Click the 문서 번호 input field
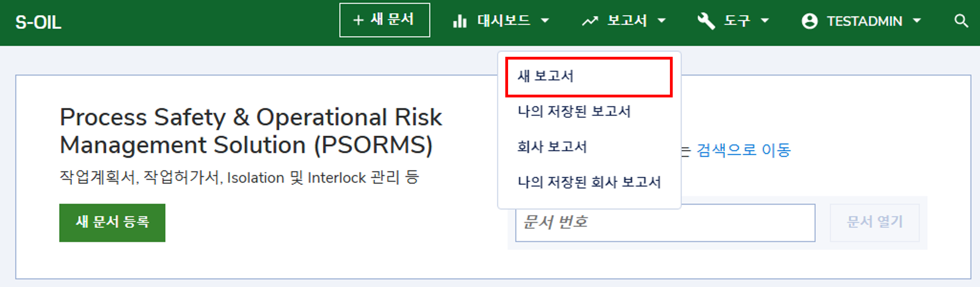The height and width of the screenshot is (287, 980). pos(665,223)
